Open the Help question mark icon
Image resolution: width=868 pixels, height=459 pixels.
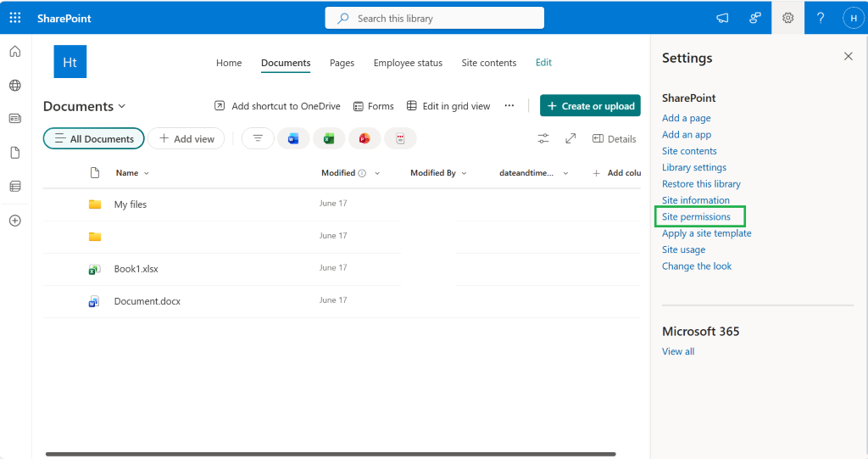[x=821, y=18]
